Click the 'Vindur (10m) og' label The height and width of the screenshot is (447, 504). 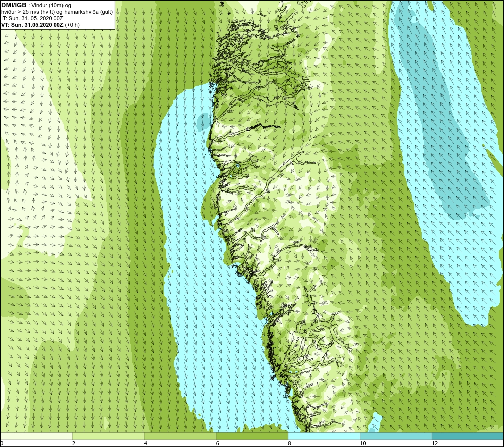click(51, 6)
